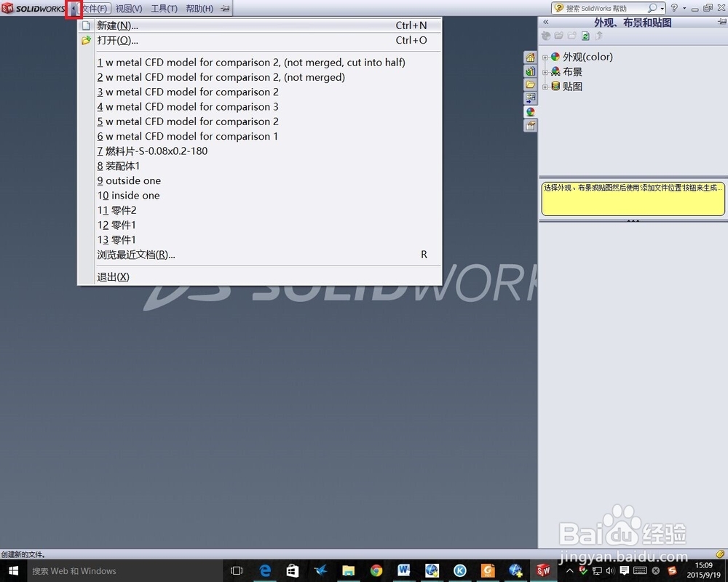The height and width of the screenshot is (582, 728).
Task: Open the 帮助(H) menu
Action: coord(199,8)
